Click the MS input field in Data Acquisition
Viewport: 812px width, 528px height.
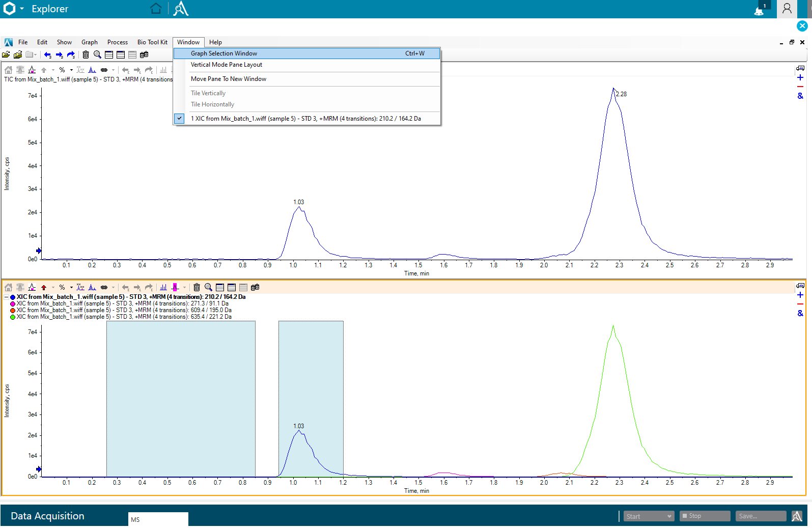158,519
